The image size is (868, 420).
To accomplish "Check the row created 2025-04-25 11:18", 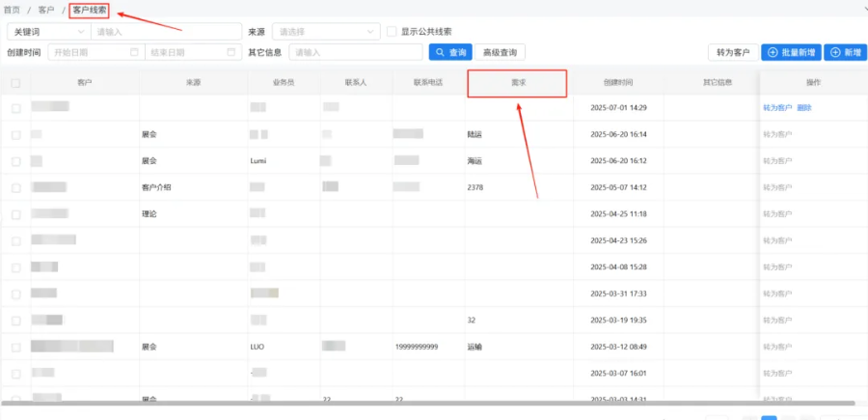I will click(16, 214).
